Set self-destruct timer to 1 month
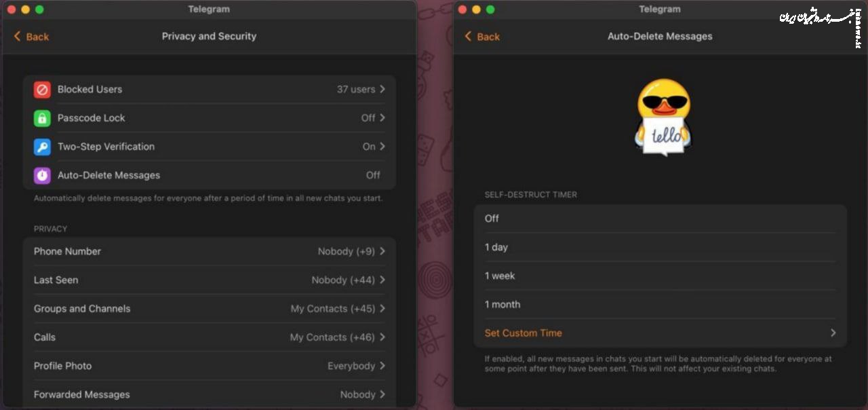Viewport: 868px width, 410px height. pos(660,304)
